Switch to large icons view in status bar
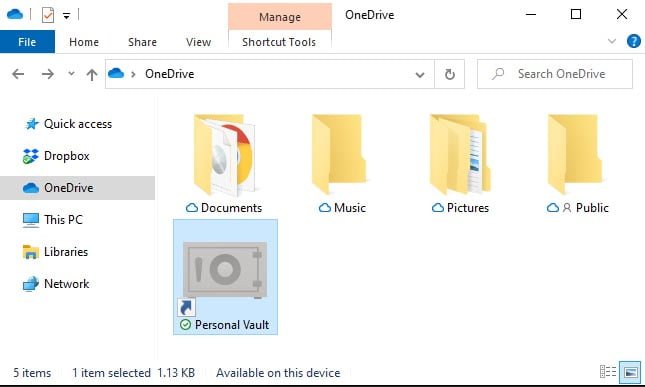Image resolution: width=645 pixels, height=387 pixels. [x=630, y=372]
